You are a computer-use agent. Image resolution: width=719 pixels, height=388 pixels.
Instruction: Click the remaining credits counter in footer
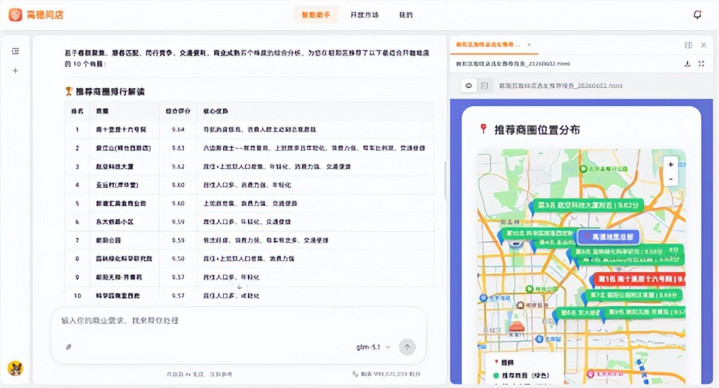click(386, 374)
